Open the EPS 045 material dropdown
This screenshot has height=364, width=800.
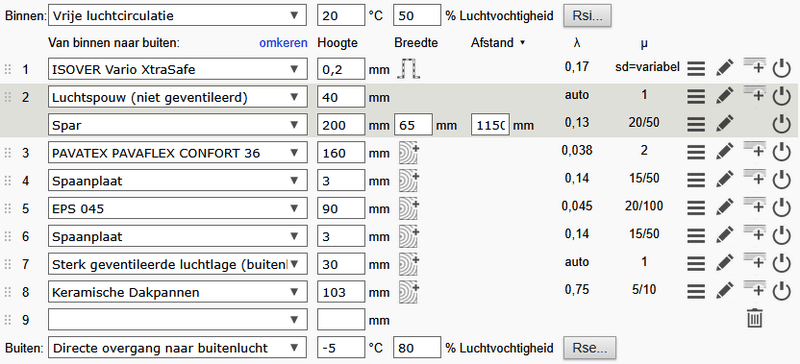[x=178, y=208]
